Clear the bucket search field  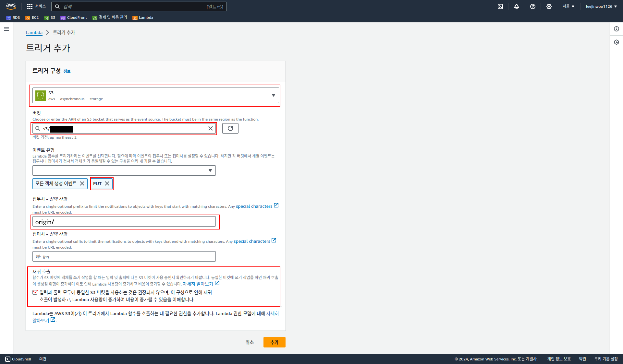(x=211, y=128)
